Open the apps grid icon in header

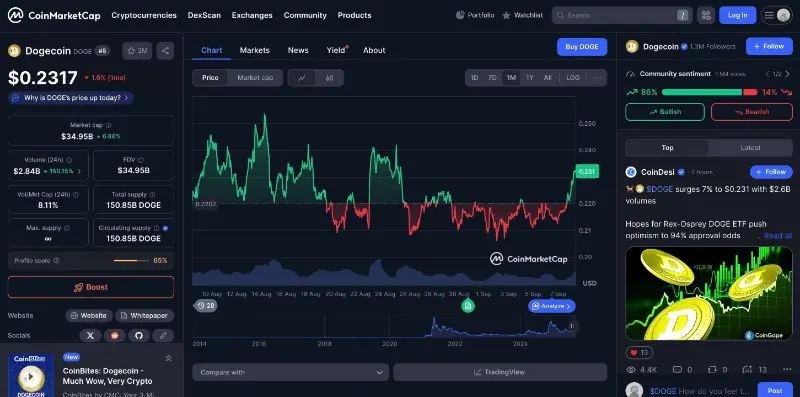706,15
